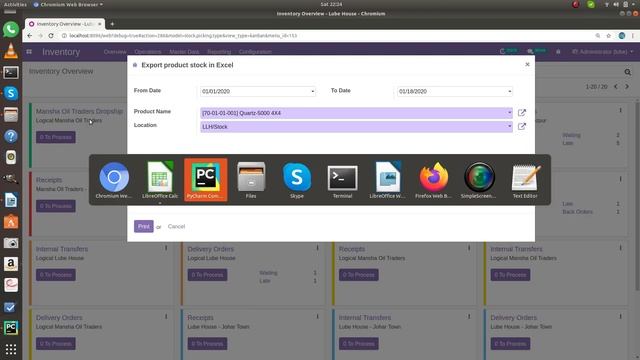Image resolution: width=640 pixels, height=360 pixels.
Task: Open Odoo apps menu grid icon
Action: pyautogui.click(x=29, y=52)
